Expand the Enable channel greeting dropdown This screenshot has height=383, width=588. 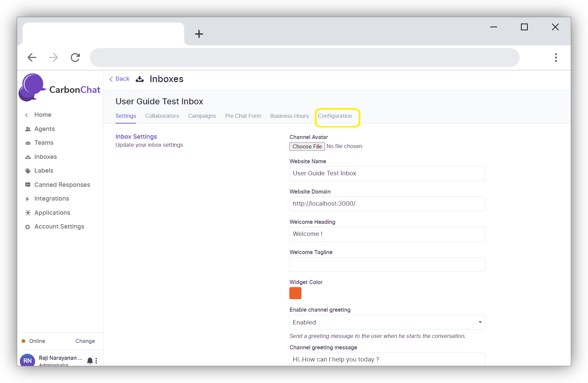point(387,322)
